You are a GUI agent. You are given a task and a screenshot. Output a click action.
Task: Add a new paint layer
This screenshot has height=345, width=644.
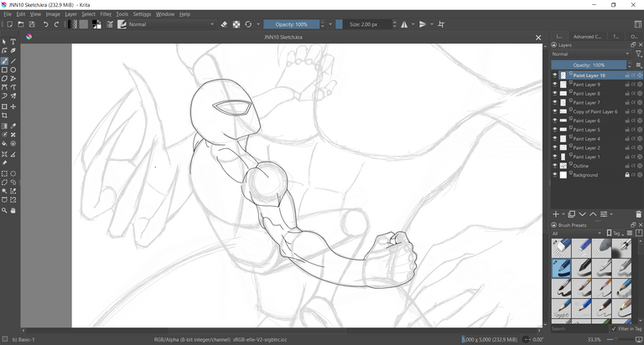[x=556, y=214]
